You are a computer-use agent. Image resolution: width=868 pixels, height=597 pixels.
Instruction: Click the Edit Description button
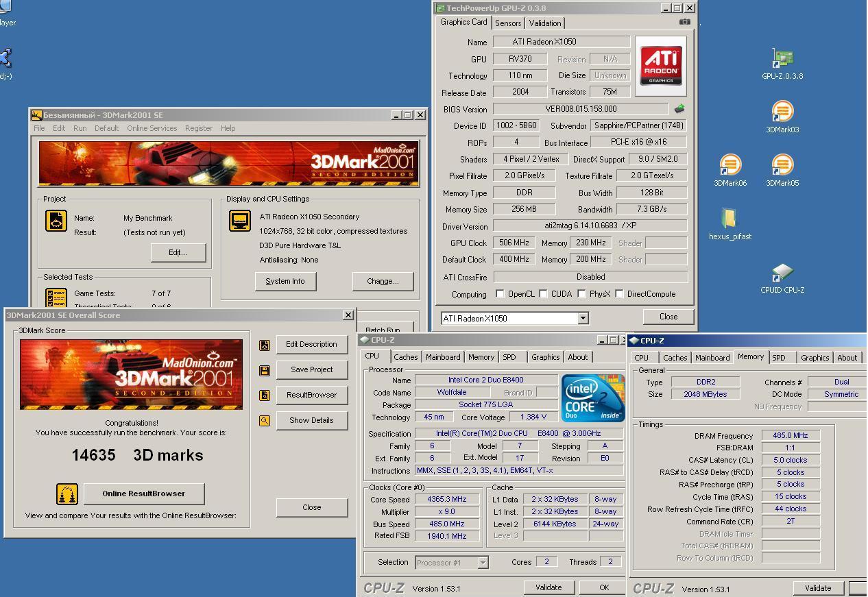(311, 344)
